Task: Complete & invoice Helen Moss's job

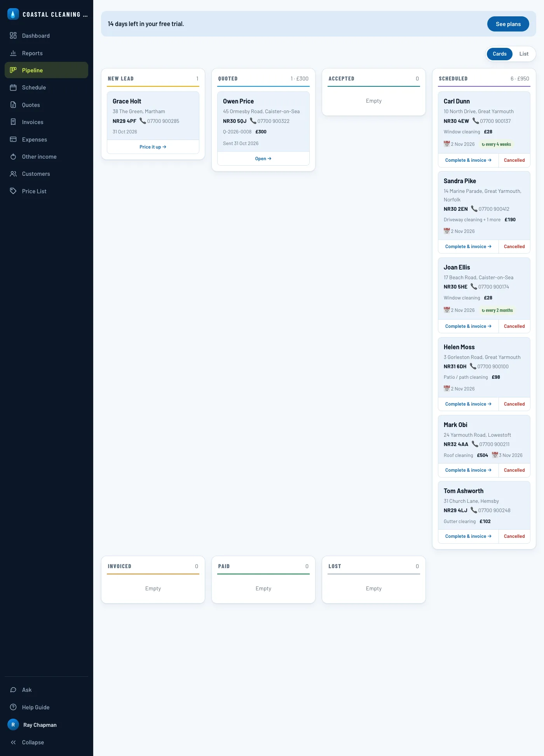Action: click(x=468, y=404)
